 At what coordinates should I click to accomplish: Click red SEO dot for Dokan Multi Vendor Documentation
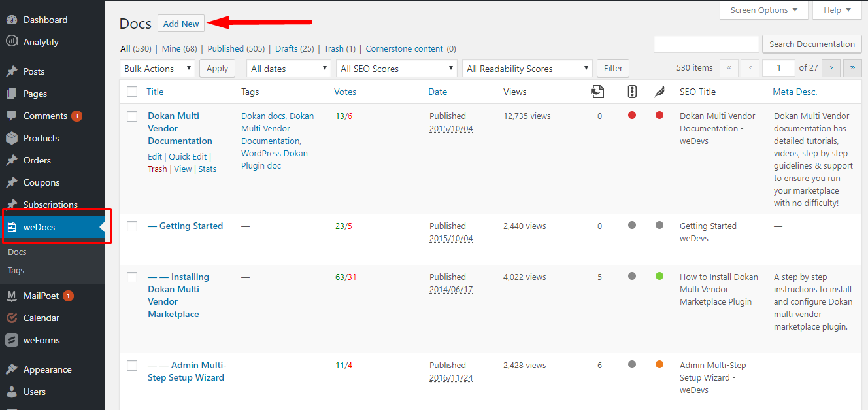[632, 115]
